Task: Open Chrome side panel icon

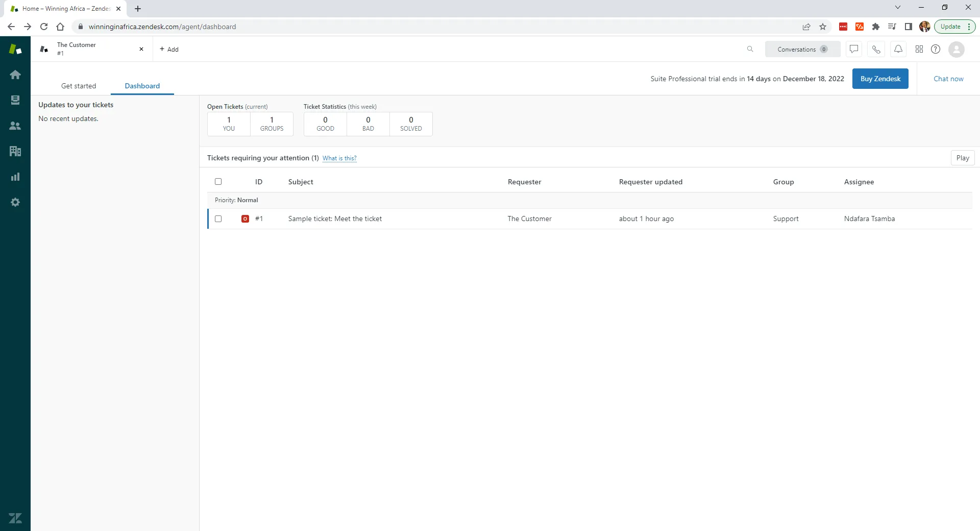Action: (909, 27)
